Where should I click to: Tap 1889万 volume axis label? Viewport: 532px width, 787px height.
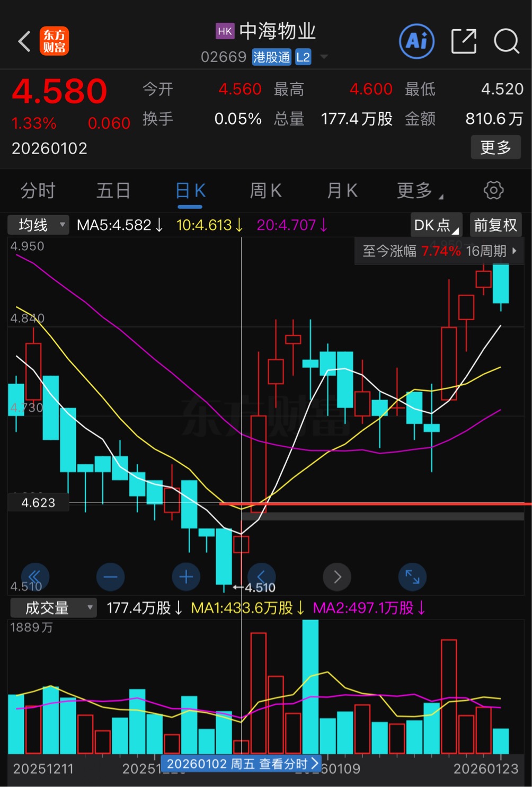(x=32, y=627)
